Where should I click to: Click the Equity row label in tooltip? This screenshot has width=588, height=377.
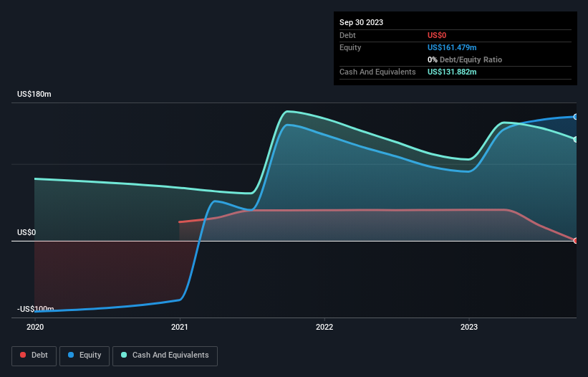[x=350, y=47]
